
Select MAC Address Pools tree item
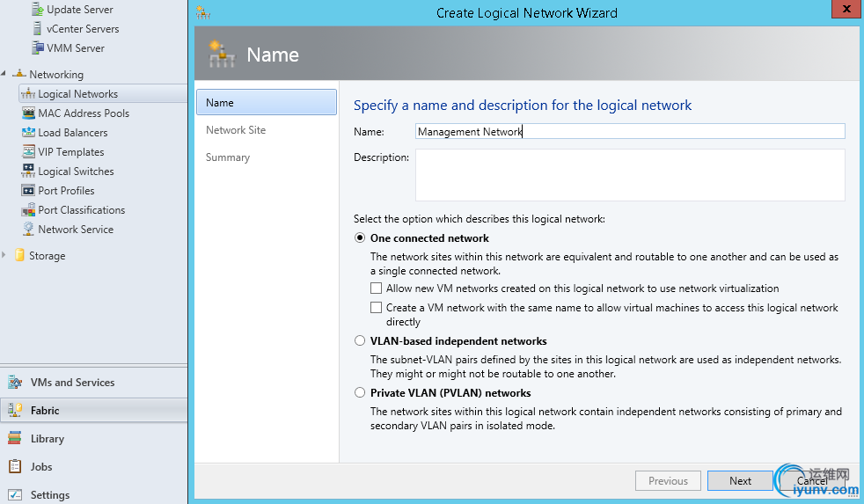click(x=84, y=113)
